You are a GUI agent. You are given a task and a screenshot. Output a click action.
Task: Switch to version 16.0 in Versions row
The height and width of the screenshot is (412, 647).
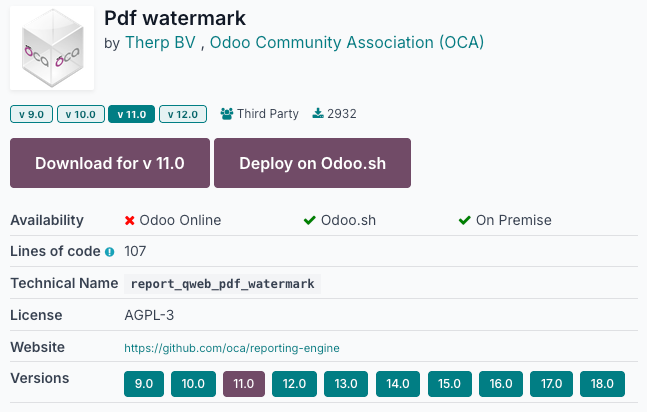(501, 384)
